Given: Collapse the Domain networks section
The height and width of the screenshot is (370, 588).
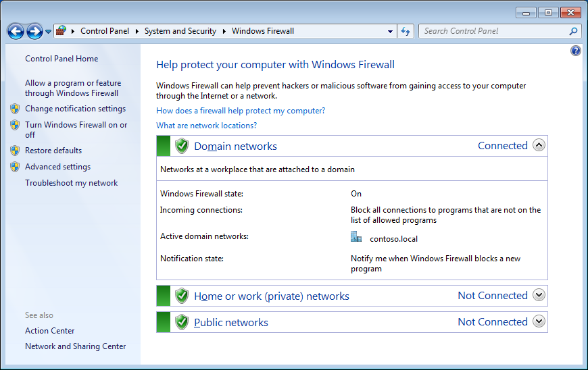Looking at the screenshot, I should 539,145.
